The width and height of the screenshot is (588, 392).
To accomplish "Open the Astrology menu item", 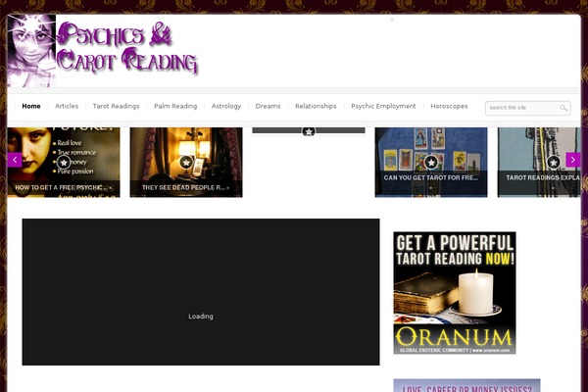I will [x=226, y=106].
